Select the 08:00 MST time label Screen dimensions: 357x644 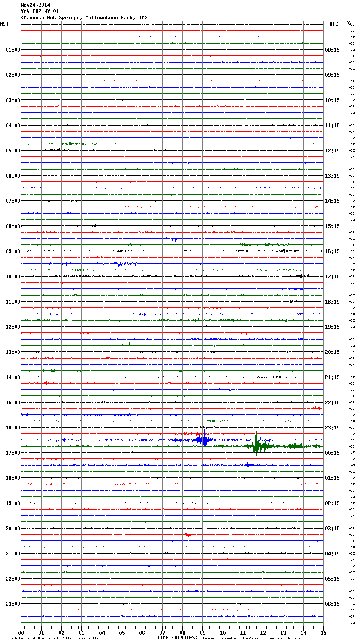(x=13, y=226)
